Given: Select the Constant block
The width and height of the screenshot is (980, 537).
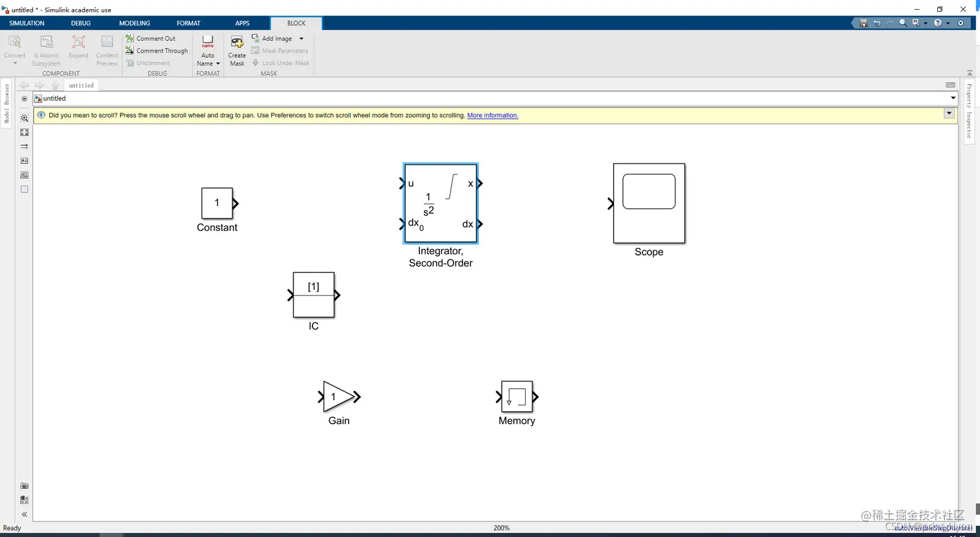Looking at the screenshot, I should (217, 203).
